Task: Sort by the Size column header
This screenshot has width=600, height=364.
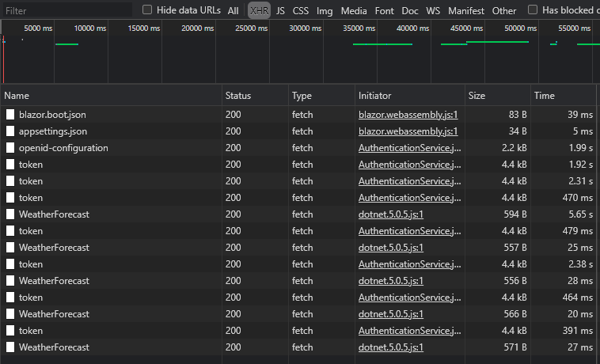Action: click(x=498, y=96)
